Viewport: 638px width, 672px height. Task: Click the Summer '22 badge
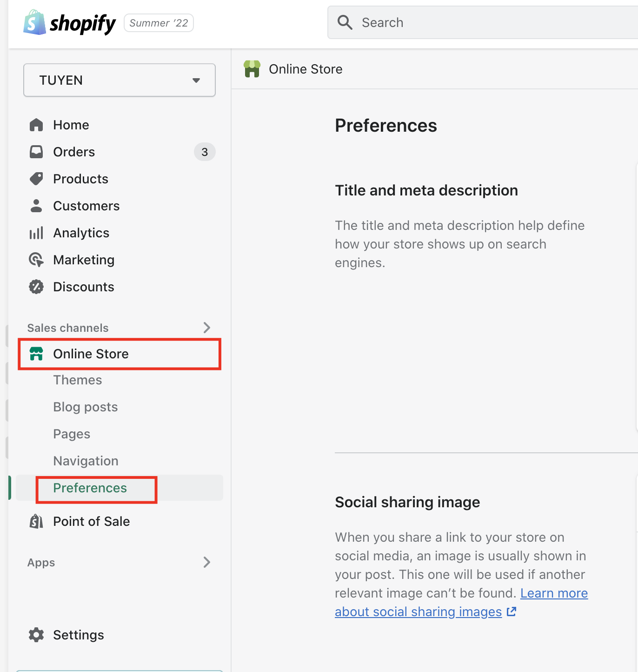tap(159, 23)
